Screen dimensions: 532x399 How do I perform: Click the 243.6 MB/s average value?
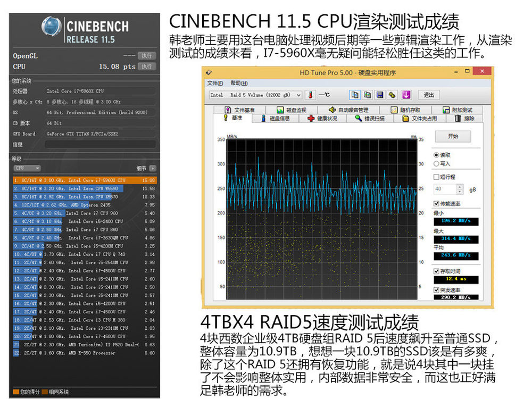(456, 255)
